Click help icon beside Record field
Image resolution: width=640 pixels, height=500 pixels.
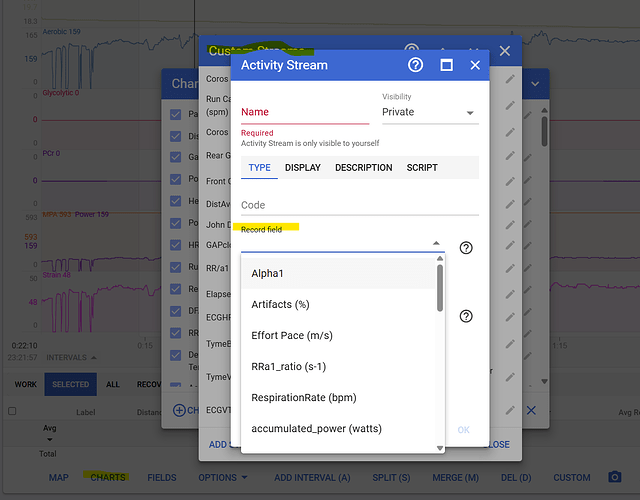click(x=466, y=248)
